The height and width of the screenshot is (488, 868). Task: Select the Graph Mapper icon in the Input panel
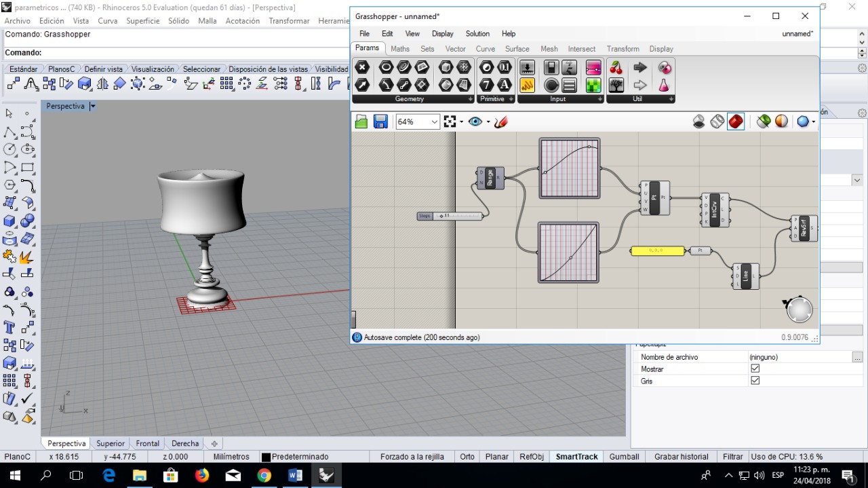pyautogui.click(x=528, y=85)
